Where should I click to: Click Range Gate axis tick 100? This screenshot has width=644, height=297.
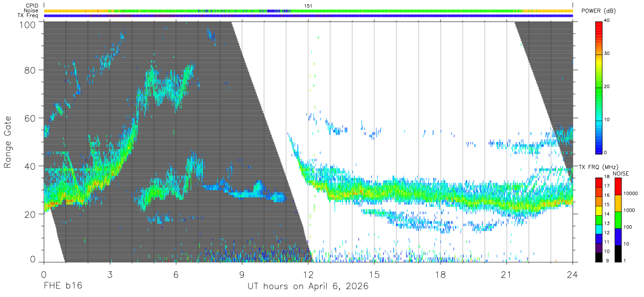tap(27, 25)
